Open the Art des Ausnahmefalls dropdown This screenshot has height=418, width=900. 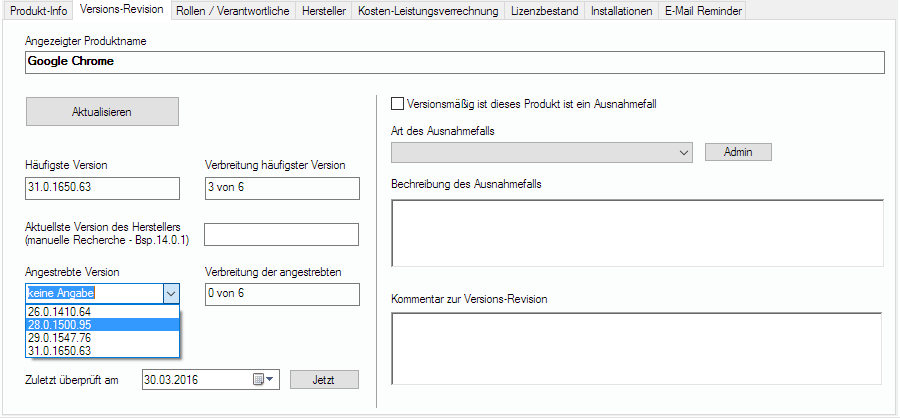[x=542, y=153]
